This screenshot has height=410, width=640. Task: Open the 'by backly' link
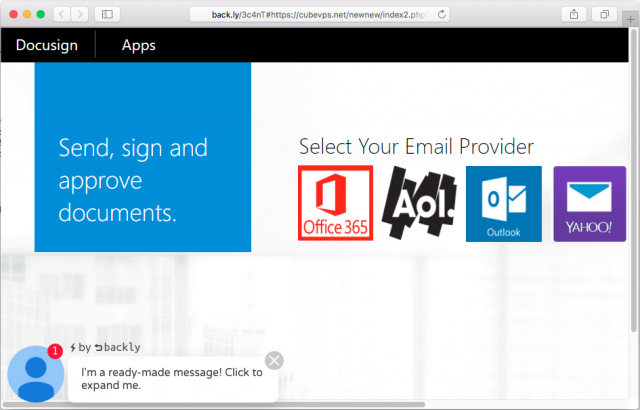click(x=105, y=347)
